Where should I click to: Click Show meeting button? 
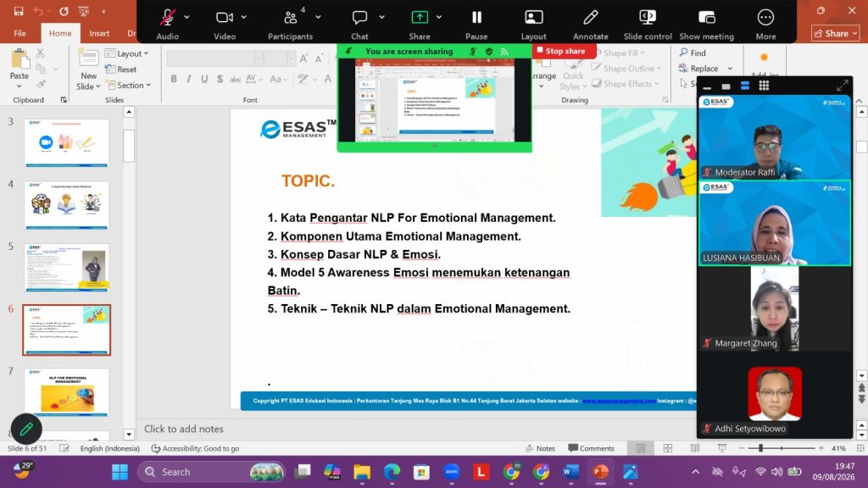tap(706, 24)
